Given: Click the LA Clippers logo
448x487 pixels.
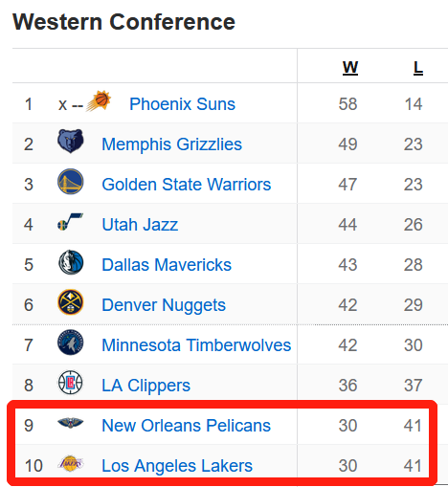Looking at the screenshot, I should pos(71,382).
